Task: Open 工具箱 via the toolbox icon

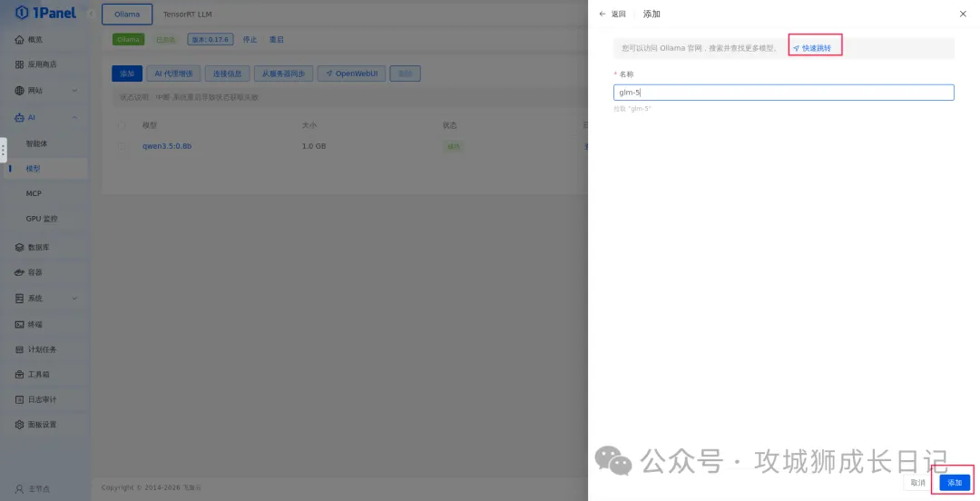Action: [19, 374]
